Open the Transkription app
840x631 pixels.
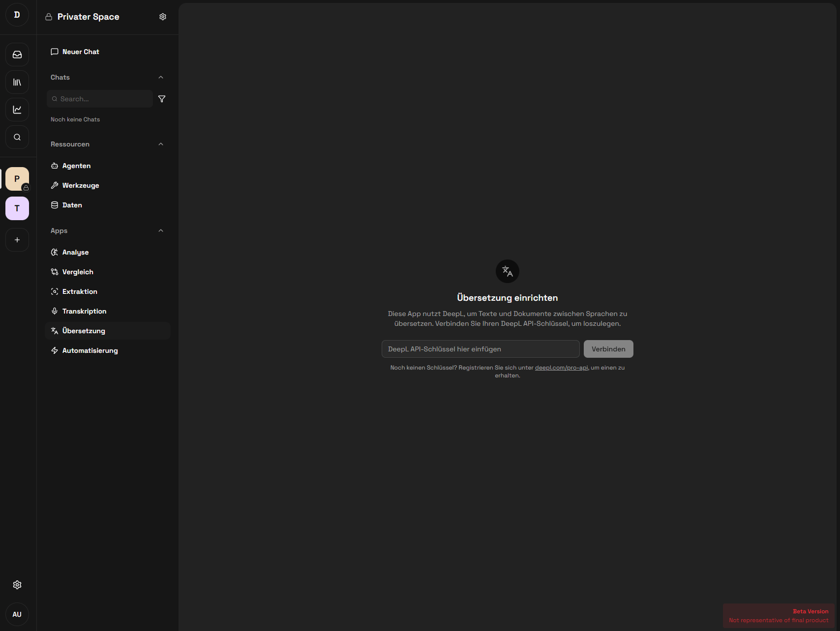point(108,311)
